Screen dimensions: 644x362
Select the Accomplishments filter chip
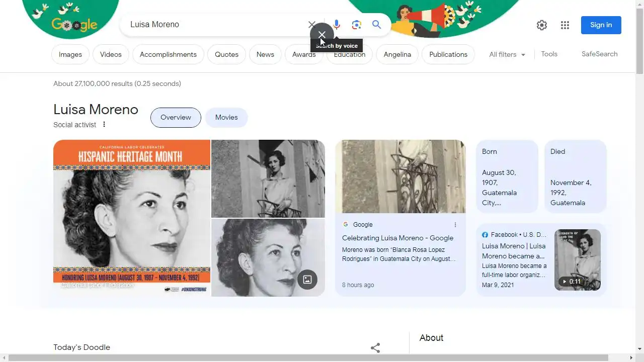(x=168, y=54)
